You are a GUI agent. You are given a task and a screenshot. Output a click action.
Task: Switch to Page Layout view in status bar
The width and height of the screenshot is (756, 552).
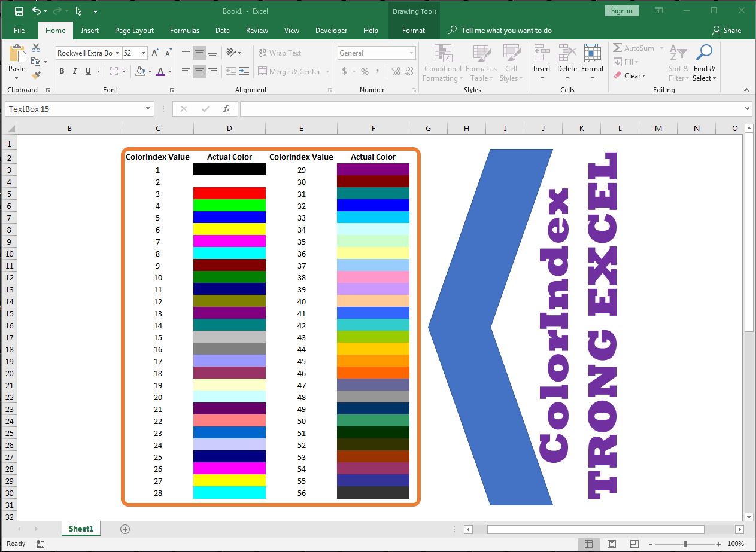coord(611,544)
